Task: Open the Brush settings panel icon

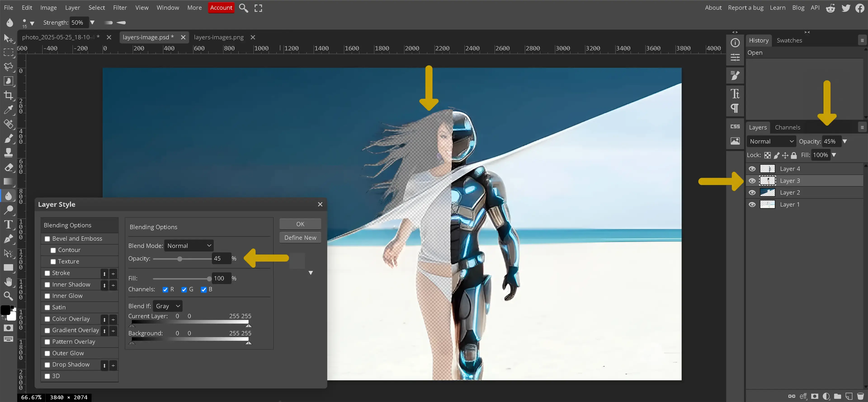Action: point(735,75)
